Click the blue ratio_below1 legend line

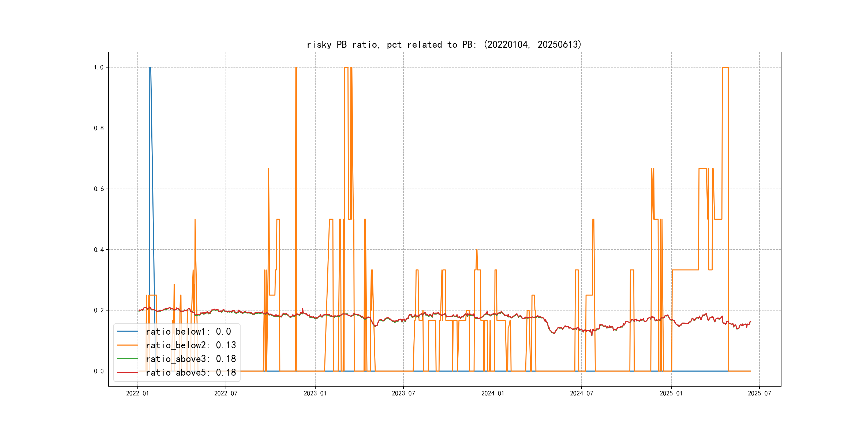[x=127, y=331]
